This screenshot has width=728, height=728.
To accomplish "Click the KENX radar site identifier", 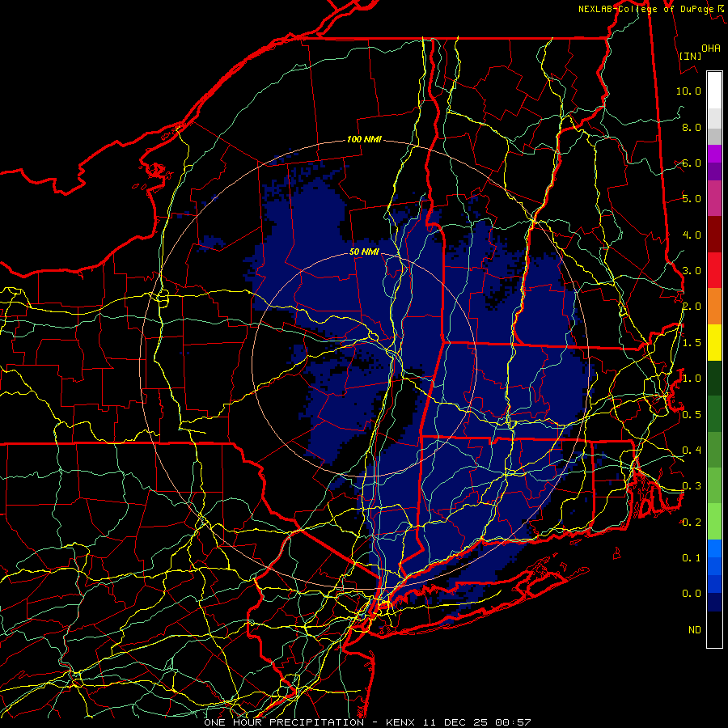I will coord(402,722).
